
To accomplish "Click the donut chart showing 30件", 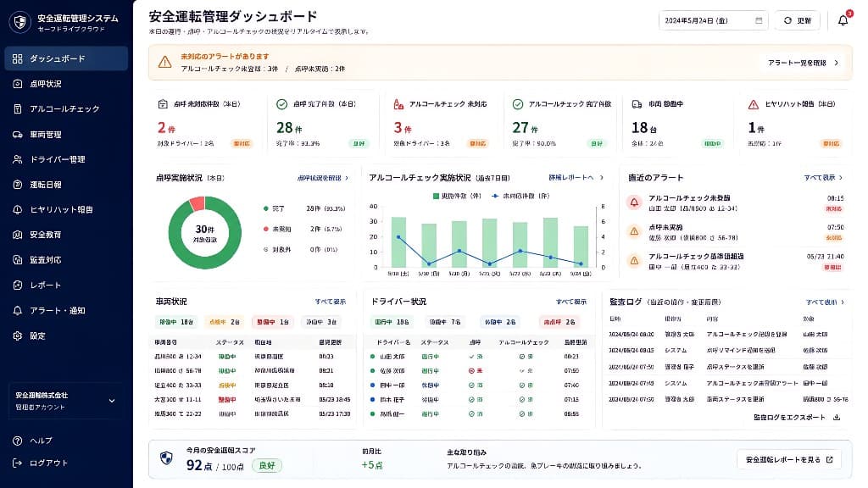I will pyautogui.click(x=205, y=233).
